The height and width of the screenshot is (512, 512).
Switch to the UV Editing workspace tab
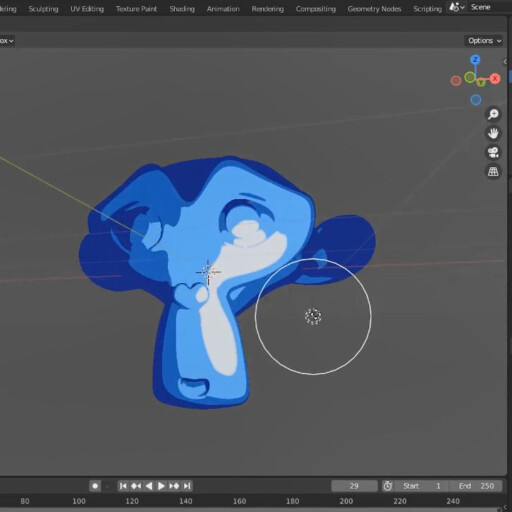[x=87, y=9]
